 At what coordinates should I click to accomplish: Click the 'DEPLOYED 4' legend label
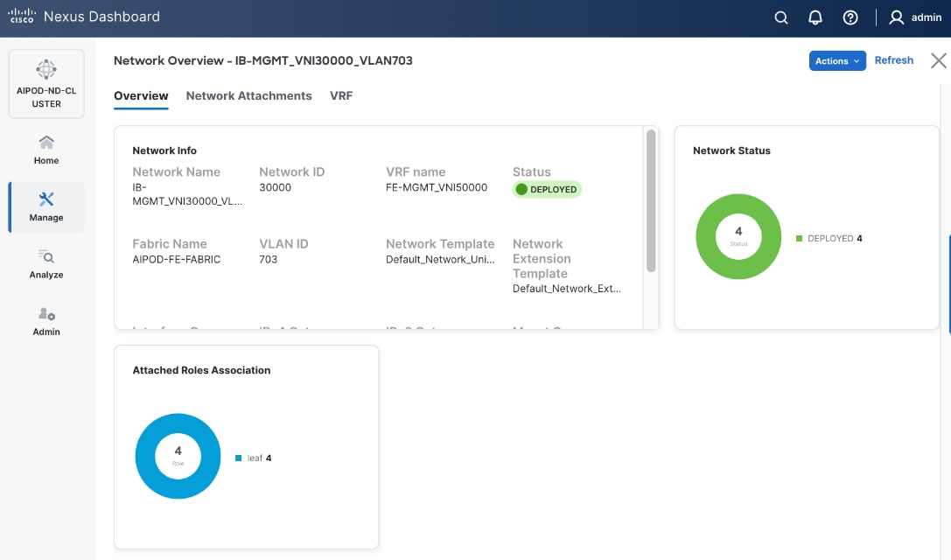click(x=835, y=239)
